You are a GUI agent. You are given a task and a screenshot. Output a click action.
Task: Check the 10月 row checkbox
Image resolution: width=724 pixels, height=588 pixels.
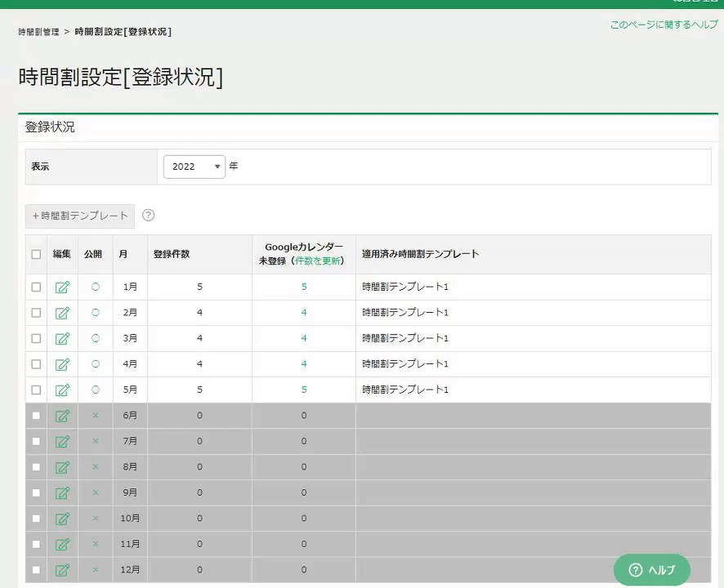coord(36,519)
